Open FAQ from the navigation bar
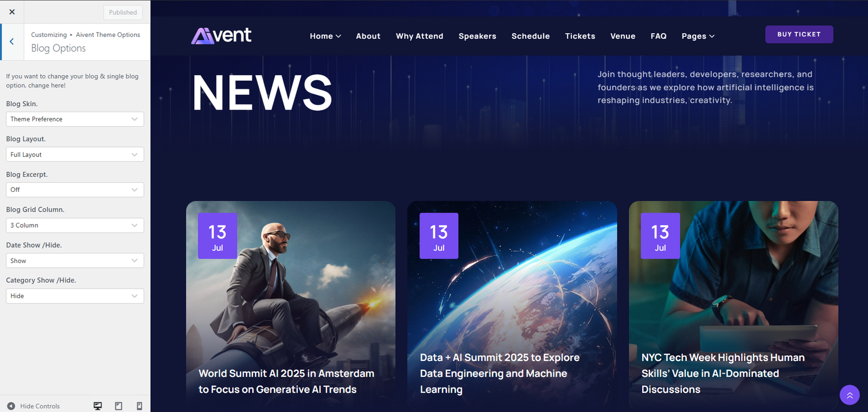868x412 pixels. coord(659,36)
